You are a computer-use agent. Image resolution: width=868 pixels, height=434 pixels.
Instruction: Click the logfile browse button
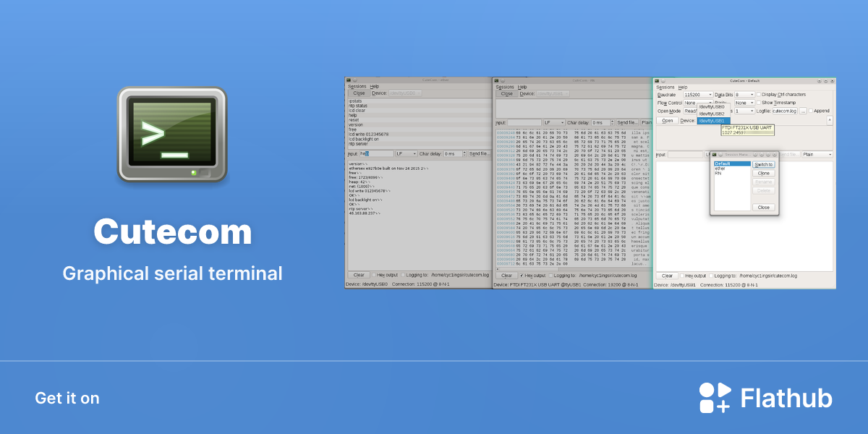[x=803, y=111]
